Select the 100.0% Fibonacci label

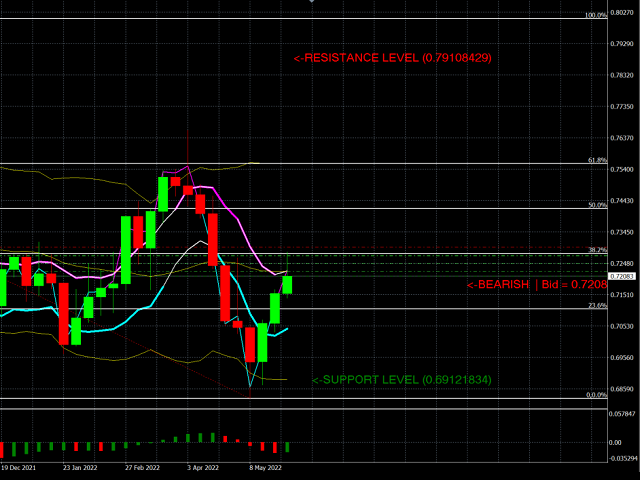[x=596, y=16]
